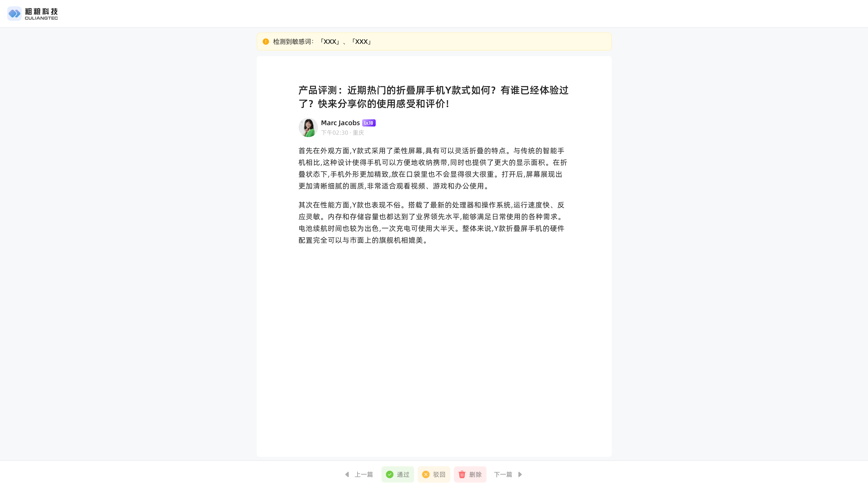The height and width of the screenshot is (488, 868).
Task: Click the green checkmark icon on 通过
Action: pos(389,474)
